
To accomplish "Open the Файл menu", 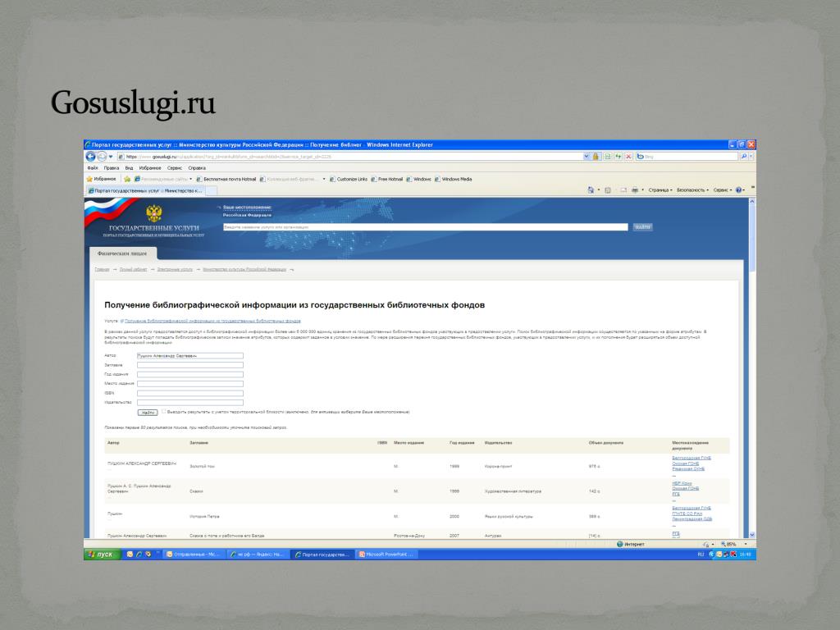I will [x=93, y=168].
